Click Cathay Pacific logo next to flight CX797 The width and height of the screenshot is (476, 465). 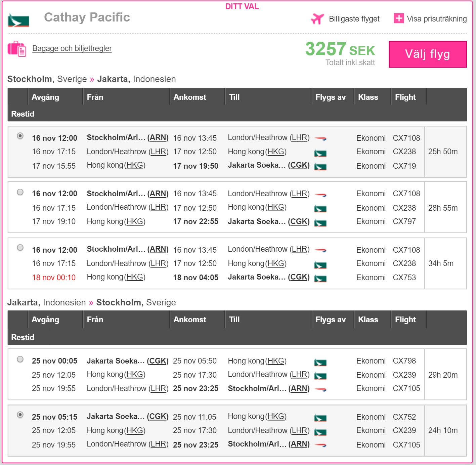(320, 223)
